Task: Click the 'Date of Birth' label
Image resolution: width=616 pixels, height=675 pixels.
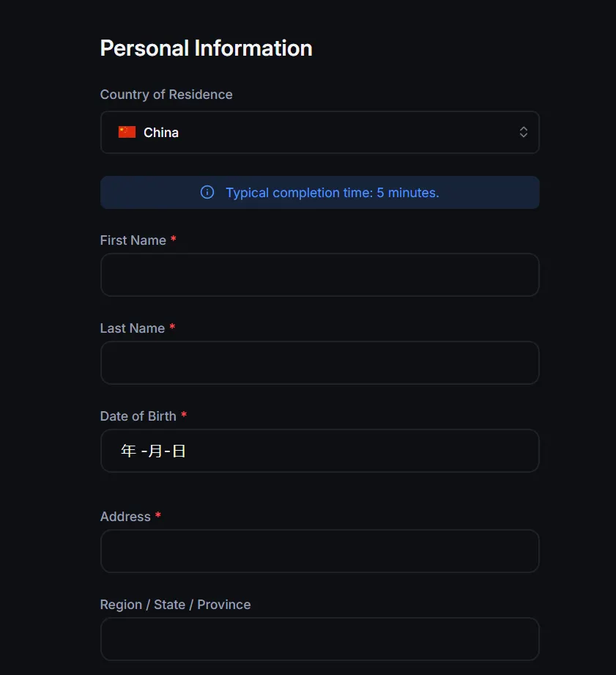Action: coord(138,416)
